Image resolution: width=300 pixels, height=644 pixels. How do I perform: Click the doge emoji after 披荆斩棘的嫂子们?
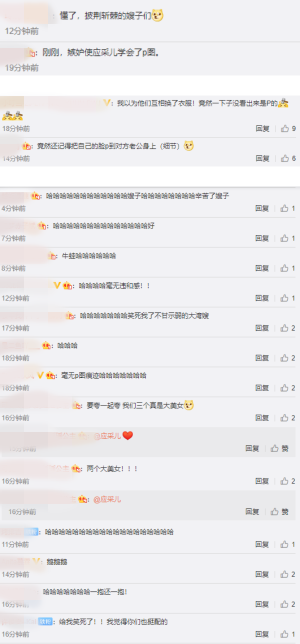tap(158, 16)
